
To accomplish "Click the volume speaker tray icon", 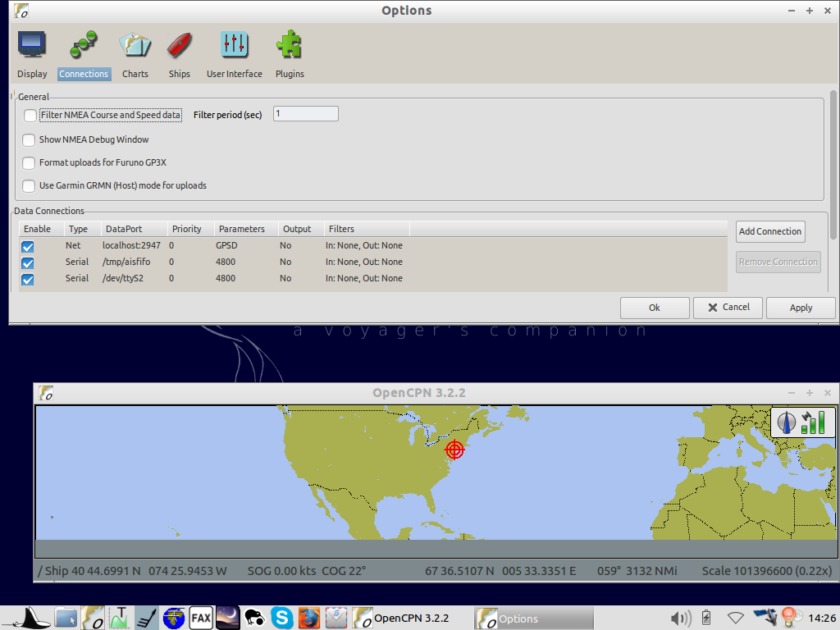I will pyautogui.click(x=681, y=619).
